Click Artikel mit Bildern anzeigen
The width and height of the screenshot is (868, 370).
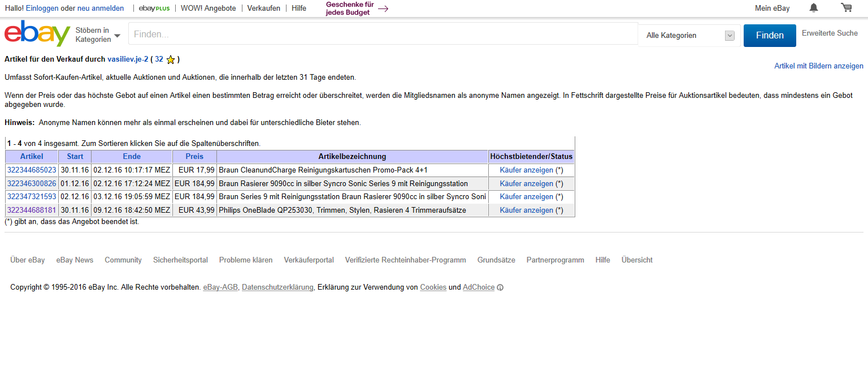point(819,66)
